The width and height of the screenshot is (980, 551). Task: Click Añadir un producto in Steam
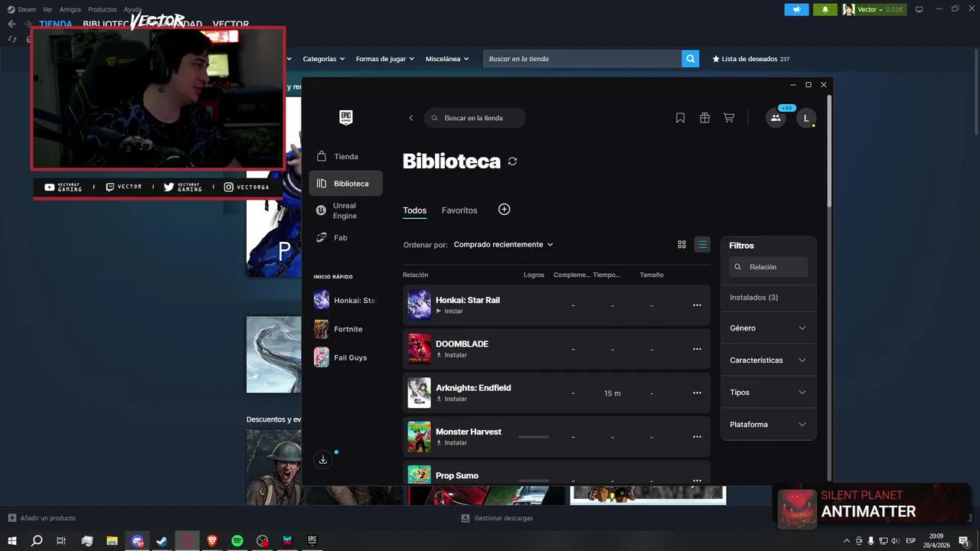(x=41, y=518)
